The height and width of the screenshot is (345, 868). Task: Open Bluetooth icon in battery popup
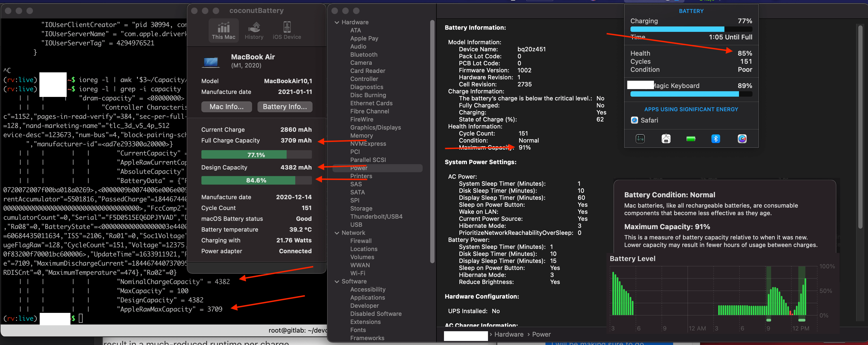(715, 138)
